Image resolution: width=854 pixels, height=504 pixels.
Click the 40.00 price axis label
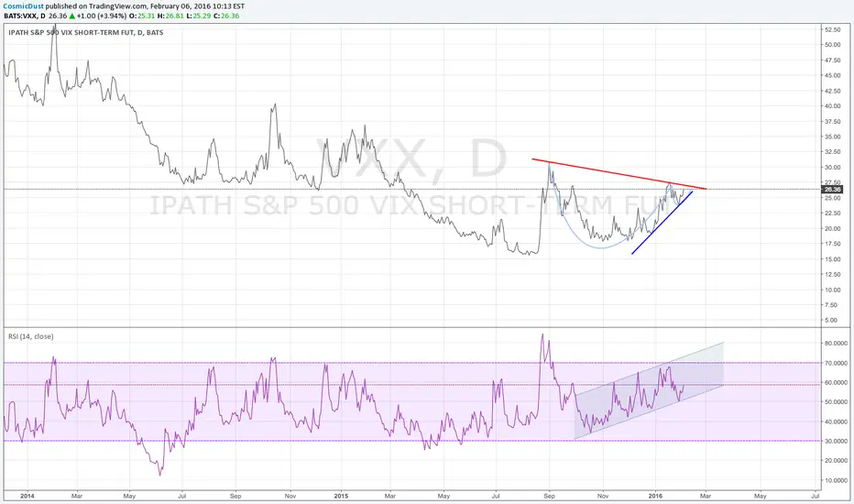(832, 106)
